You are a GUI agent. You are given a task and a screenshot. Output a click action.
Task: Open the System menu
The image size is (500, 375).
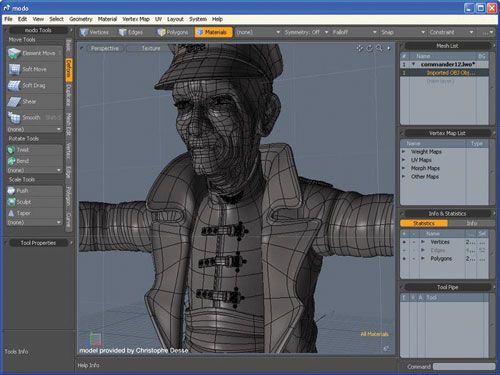point(198,19)
